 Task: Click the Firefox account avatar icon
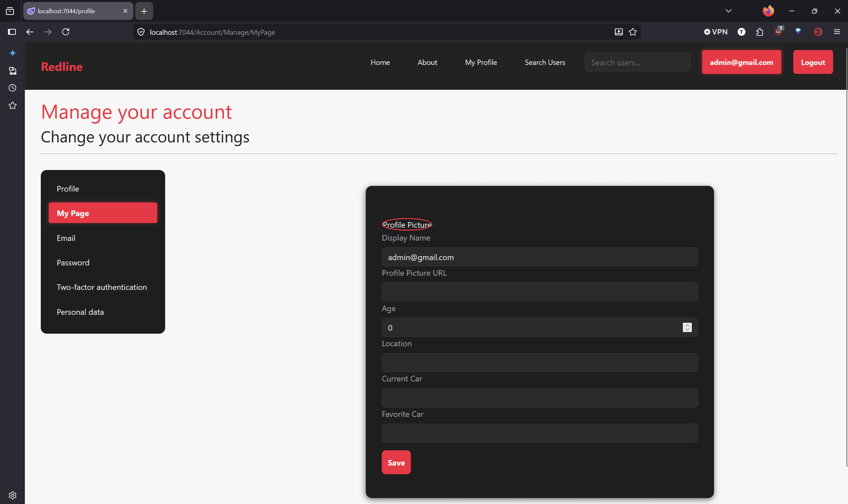[768, 11]
